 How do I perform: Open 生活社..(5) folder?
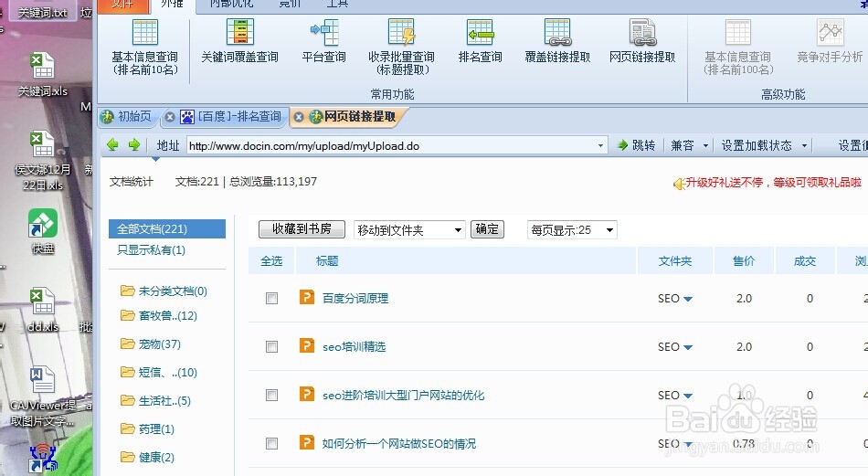click(x=155, y=400)
